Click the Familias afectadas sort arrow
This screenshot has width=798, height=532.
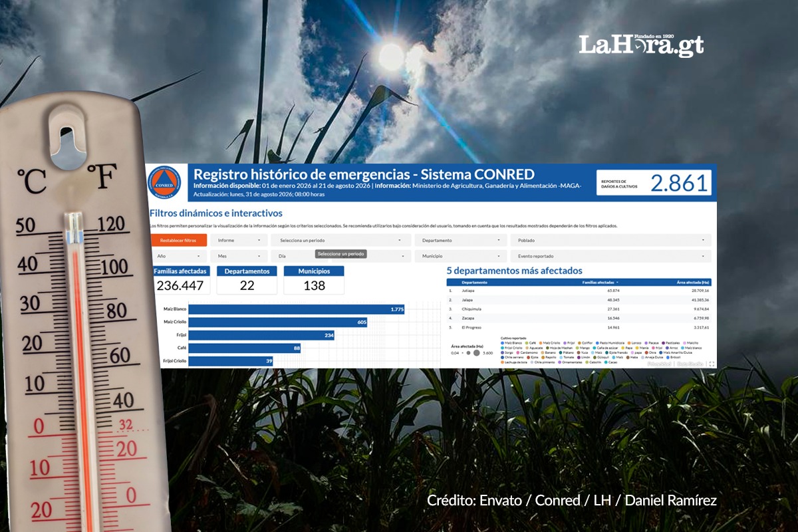coord(617,283)
